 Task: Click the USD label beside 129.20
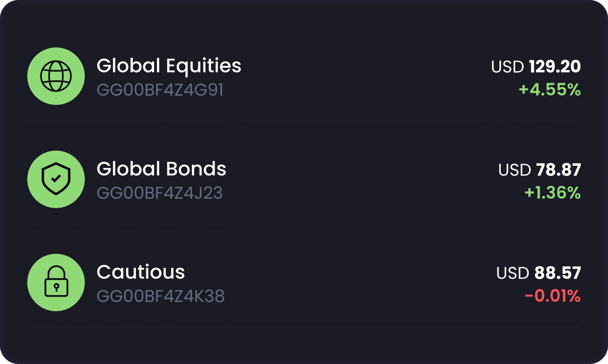507,67
